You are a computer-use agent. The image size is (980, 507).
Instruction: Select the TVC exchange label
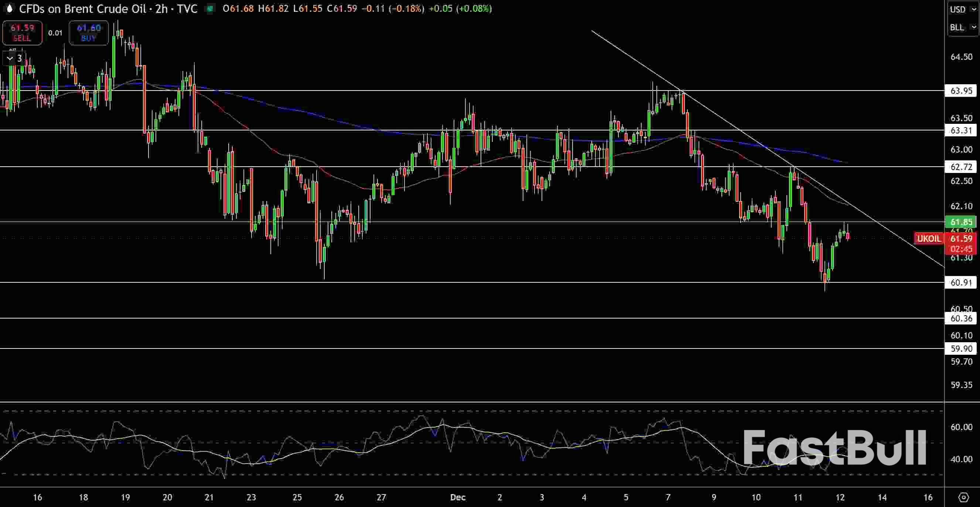(187, 8)
